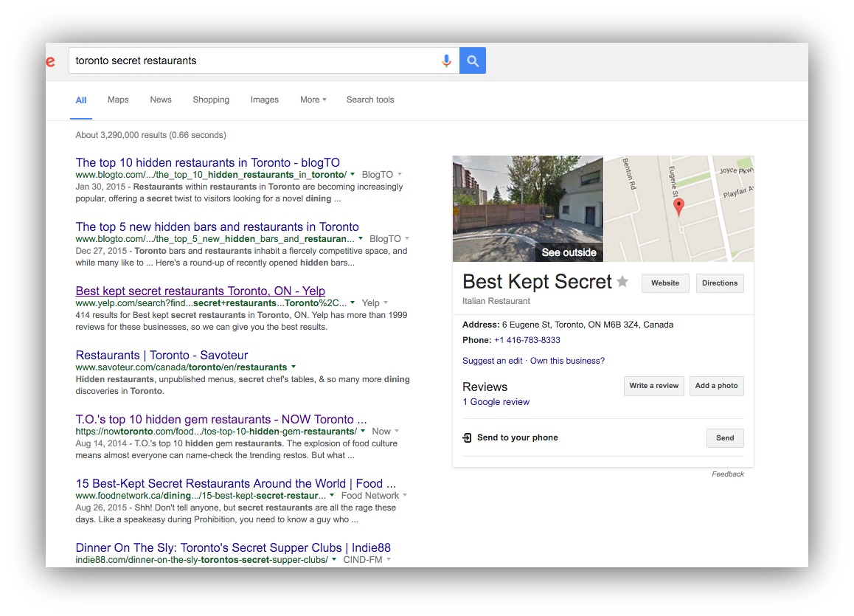The width and height of the screenshot is (854, 616).
Task: Click Add a photo button
Action: [716, 386]
